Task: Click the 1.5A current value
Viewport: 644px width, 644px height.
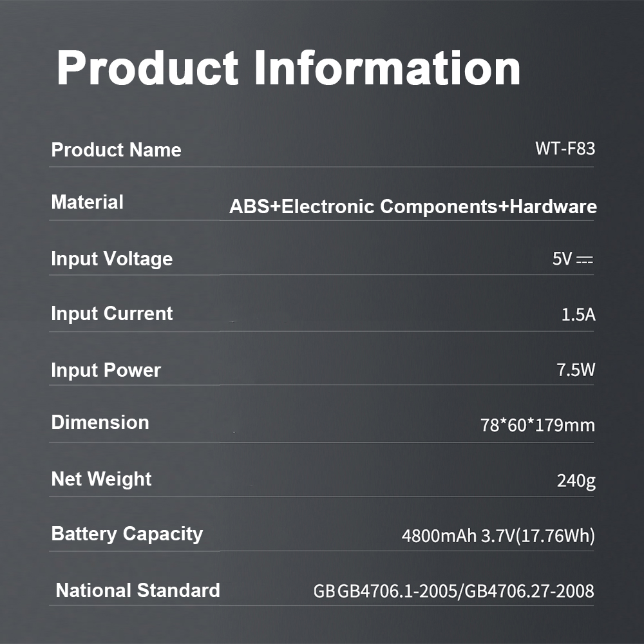Action: coord(578,315)
